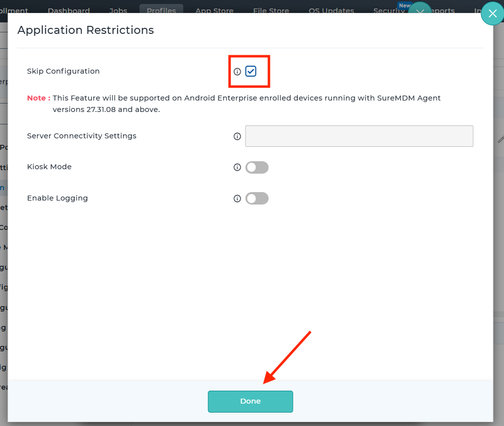Enable the Enable Logging switch

[257, 199]
